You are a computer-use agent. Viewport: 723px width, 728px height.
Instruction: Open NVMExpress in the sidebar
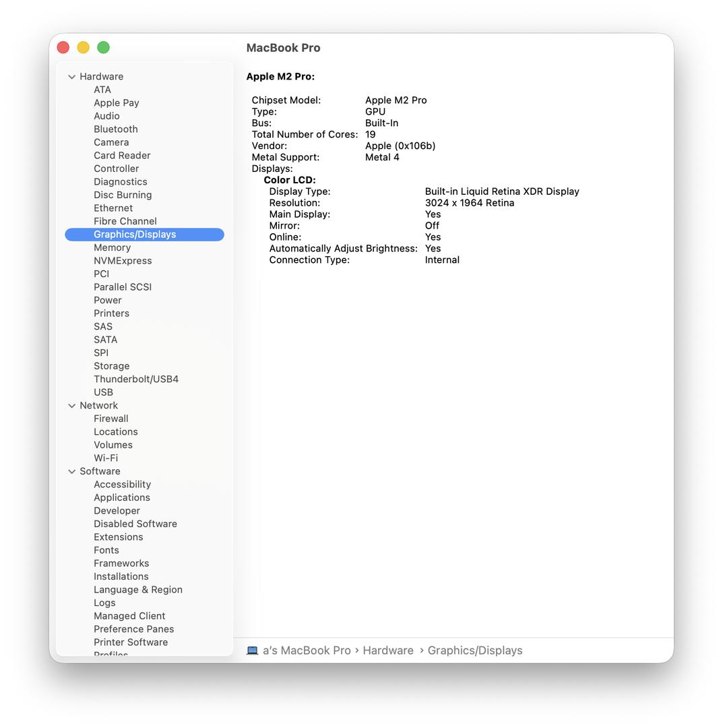122,261
